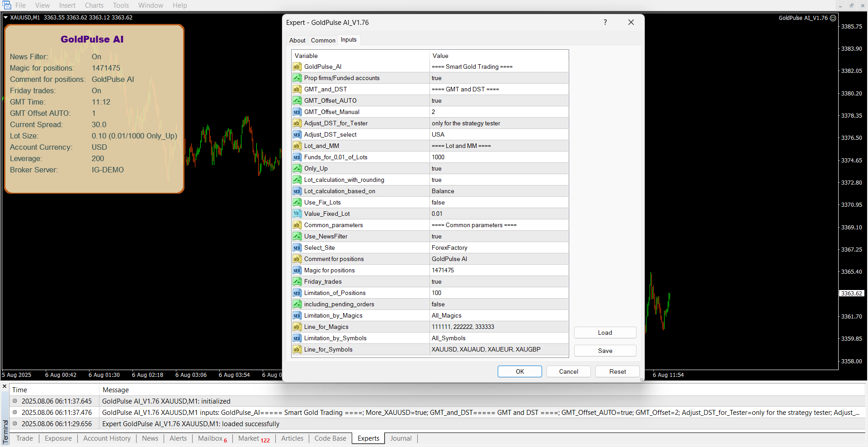This screenshot has height=447, width=868.
Task: Open the Select_Site ForexFactory dropdown value
Action: 497,248
